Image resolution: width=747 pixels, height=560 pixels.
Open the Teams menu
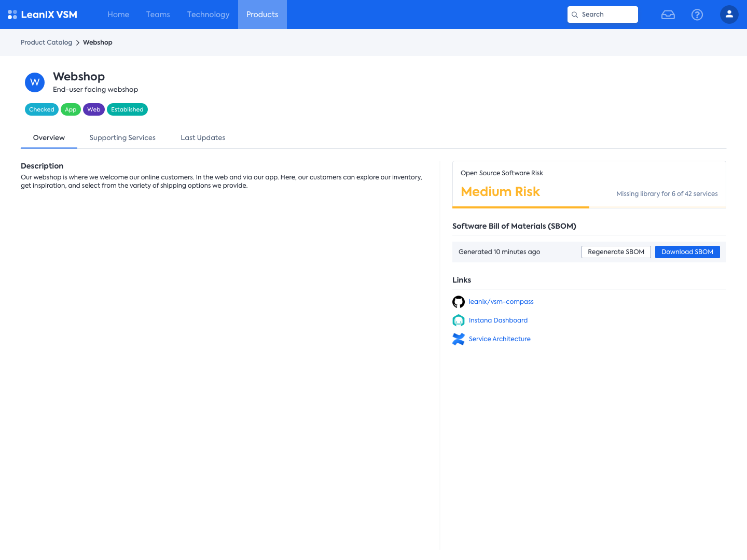click(158, 15)
